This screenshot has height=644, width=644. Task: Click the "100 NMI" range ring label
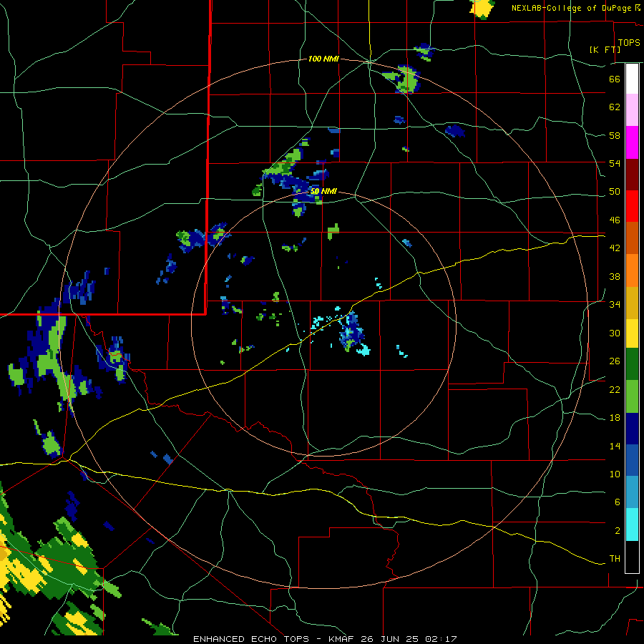click(323, 59)
